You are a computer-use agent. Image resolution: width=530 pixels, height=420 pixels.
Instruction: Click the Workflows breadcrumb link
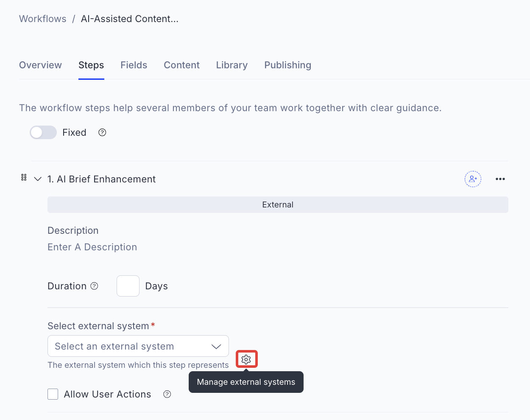pyautogui.click(x=42, y=19)
